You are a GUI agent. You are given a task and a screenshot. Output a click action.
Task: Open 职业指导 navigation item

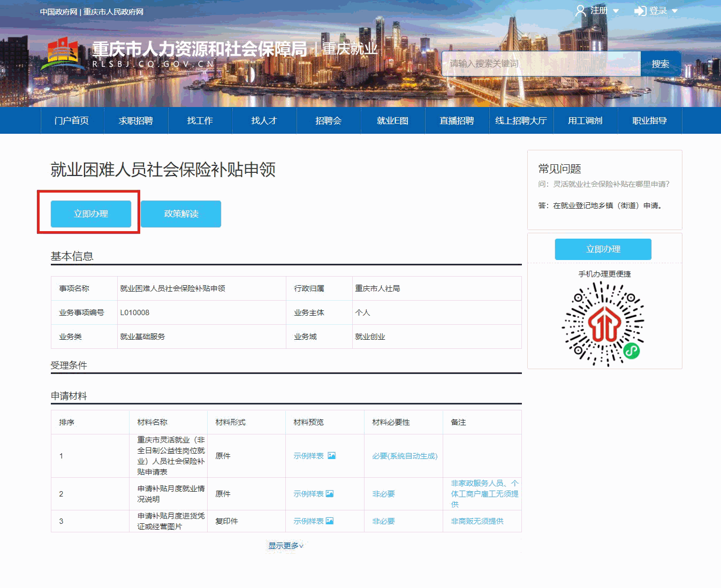pyautogui.click(x=649, y=121)
